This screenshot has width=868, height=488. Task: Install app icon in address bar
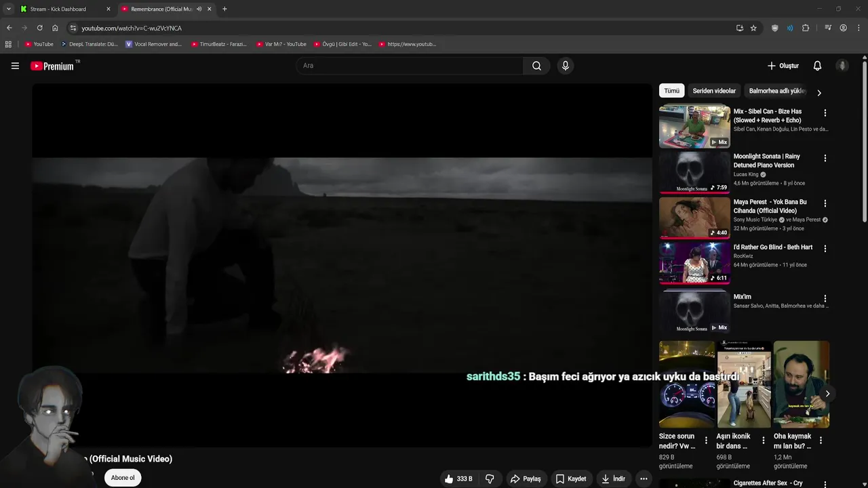tap(739, 28)
